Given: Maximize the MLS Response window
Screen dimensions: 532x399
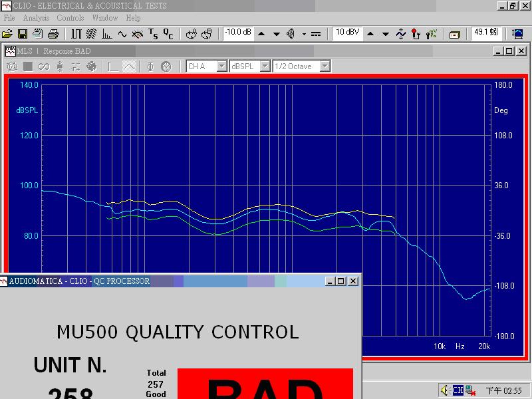Looking at the screenshot, I should tap(509, 51).
